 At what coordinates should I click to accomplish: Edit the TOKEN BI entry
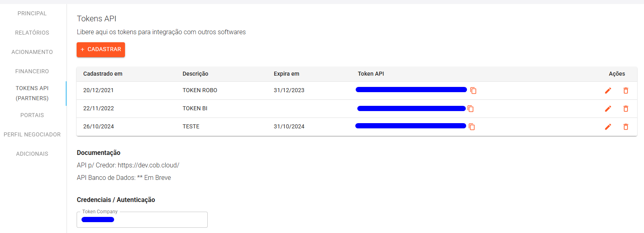click(608, 109)
